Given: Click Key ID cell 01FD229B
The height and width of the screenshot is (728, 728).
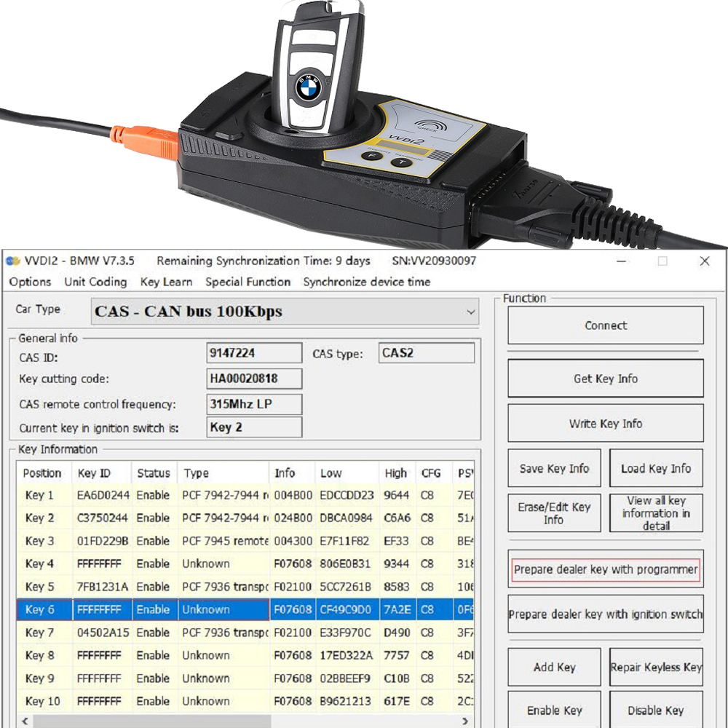Looking at the screenshot, I should tap(103, 541).
